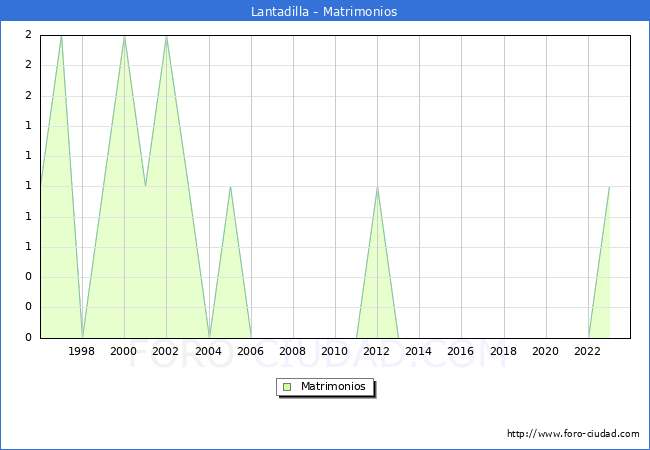This screenshot has width=650, height=450.
Task: Click the 2020 label on the x-axis
Action: 545,352
